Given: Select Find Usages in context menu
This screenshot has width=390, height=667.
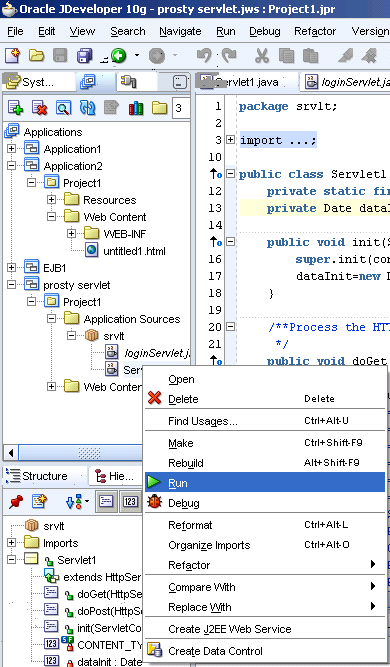Looking at the screenshot, I should [x=265, y=421].
